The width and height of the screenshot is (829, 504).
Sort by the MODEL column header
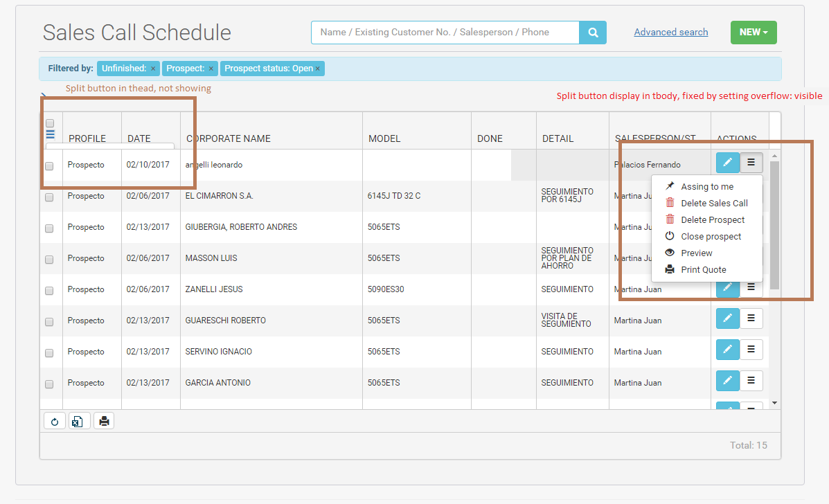pos(384,138)
